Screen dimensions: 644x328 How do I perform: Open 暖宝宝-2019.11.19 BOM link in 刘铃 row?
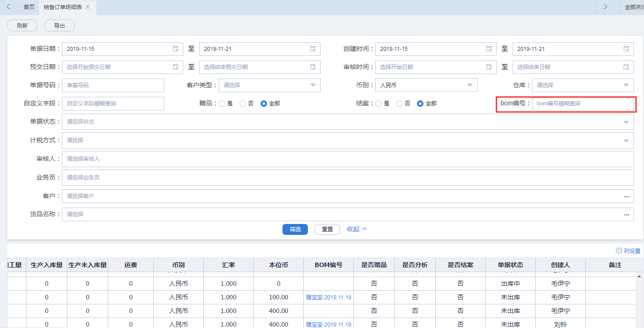pos(329,325)
